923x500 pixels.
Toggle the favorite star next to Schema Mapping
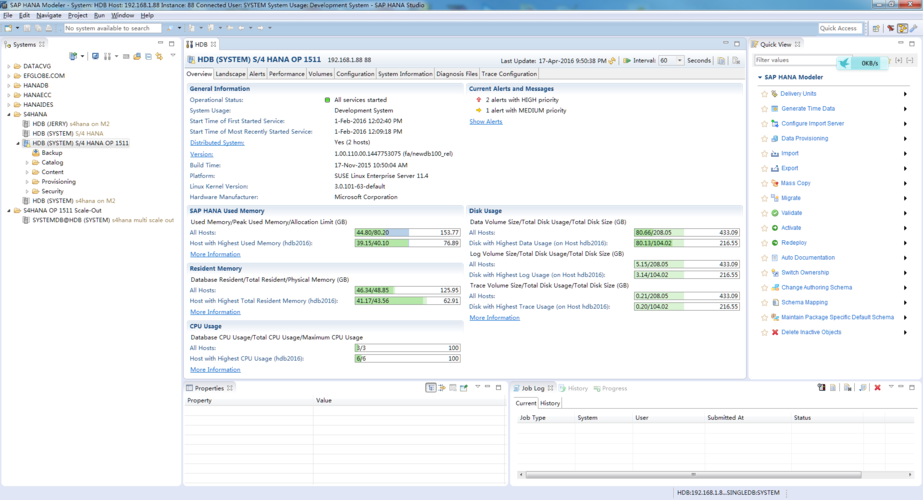point(764,303)
